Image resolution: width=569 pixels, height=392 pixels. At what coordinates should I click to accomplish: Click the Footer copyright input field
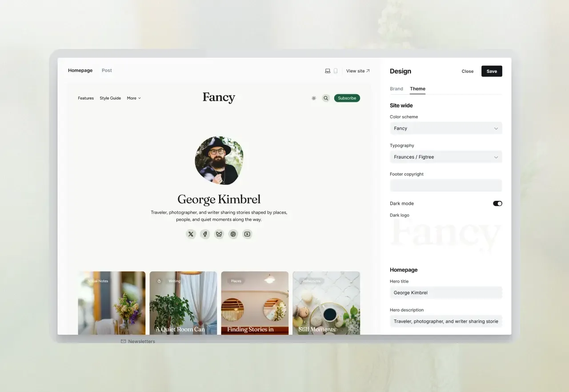445,185
